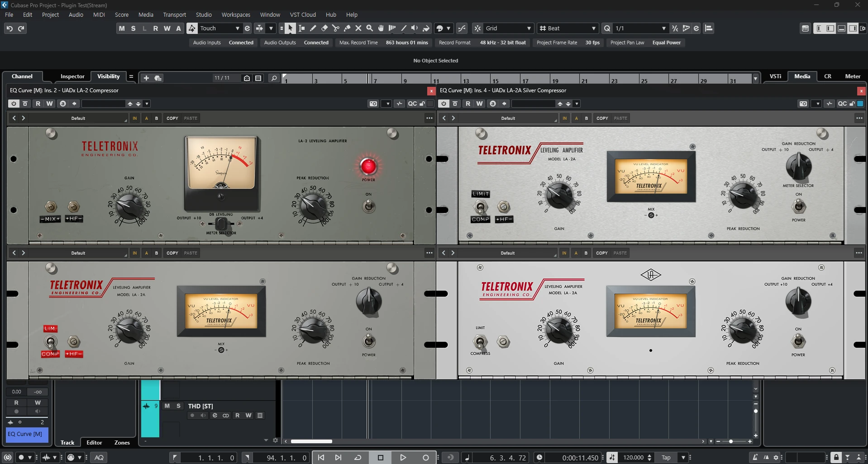Open the Tap tempo dropdown arrow
Screen dimensions: 868x464
click(x=683, y=457)
